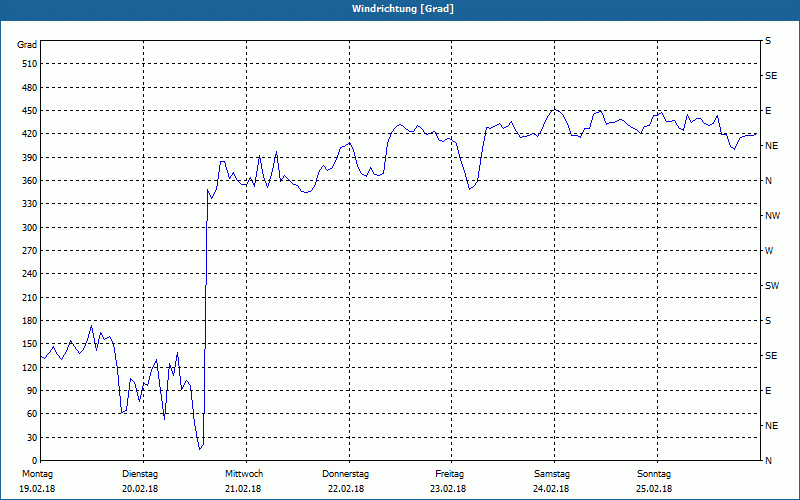This screenshot has height=500, width=800.
Task: Select the 510 value on the degree axis
Action: tap(30, 64)
